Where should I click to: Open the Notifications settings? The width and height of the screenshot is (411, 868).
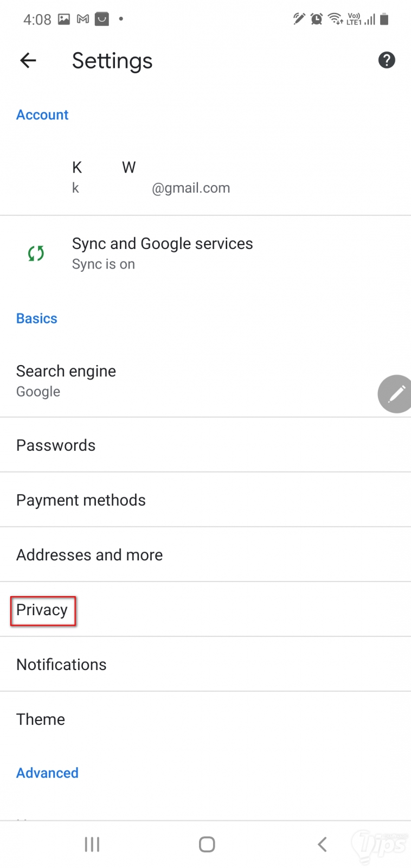(61, 665)
